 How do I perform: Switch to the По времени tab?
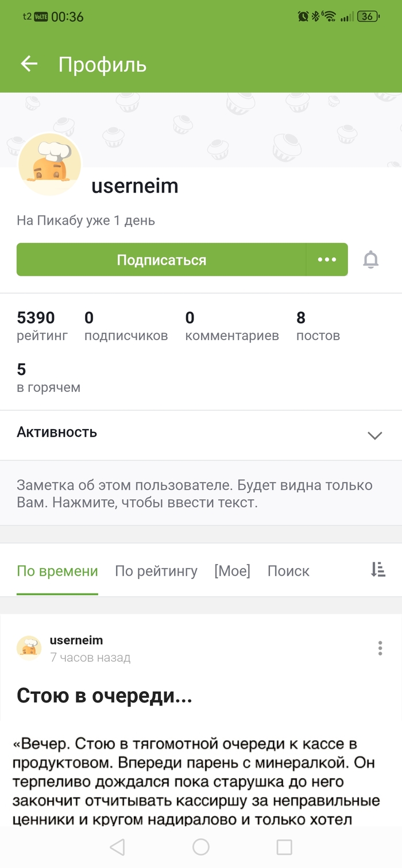[57, 571]
